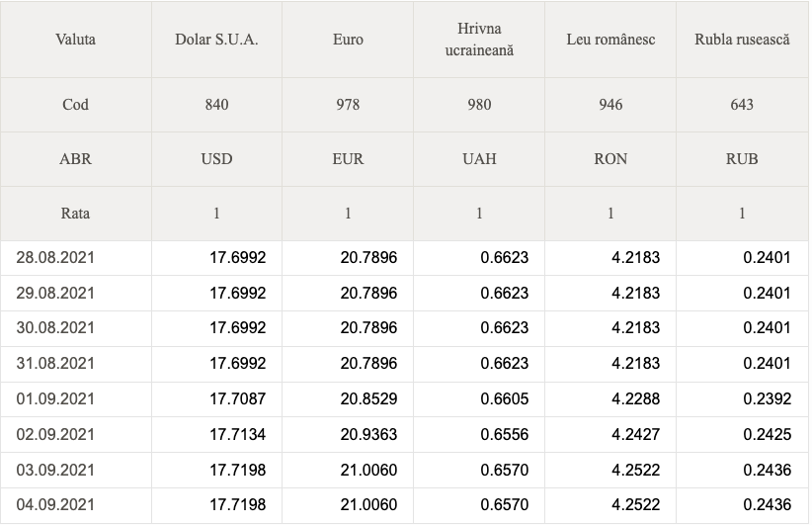Click the Rubla rusească header cell
812x525 pixels.
click(742, 40)
